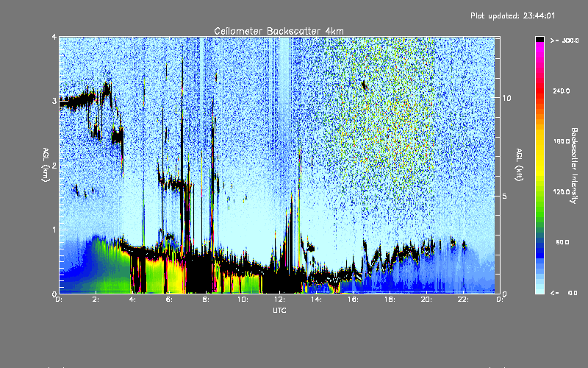
Task: Click the '2' km tick on left axis
Action: (x=54, y=165)
